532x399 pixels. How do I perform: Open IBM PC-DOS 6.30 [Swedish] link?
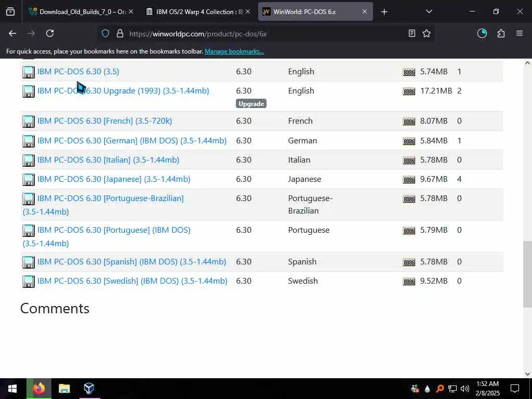[132, 281]
